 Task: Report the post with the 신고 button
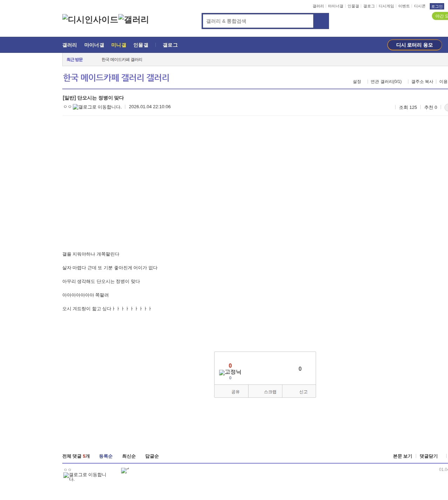299,391
